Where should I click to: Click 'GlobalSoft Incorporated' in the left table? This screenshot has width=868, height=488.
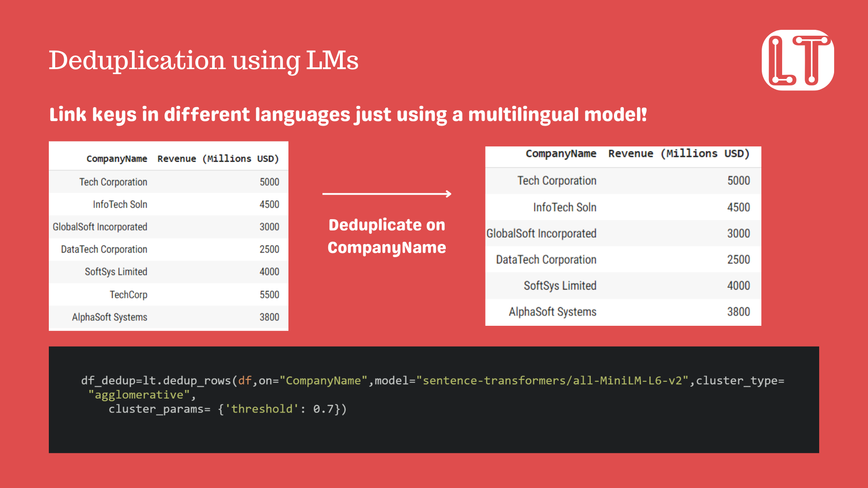click(100, 227)
